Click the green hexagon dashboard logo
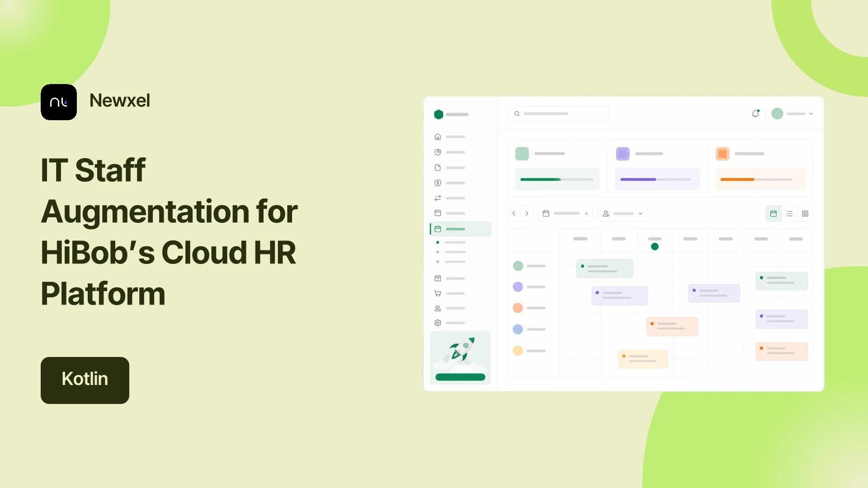 [x=439, y=114]
